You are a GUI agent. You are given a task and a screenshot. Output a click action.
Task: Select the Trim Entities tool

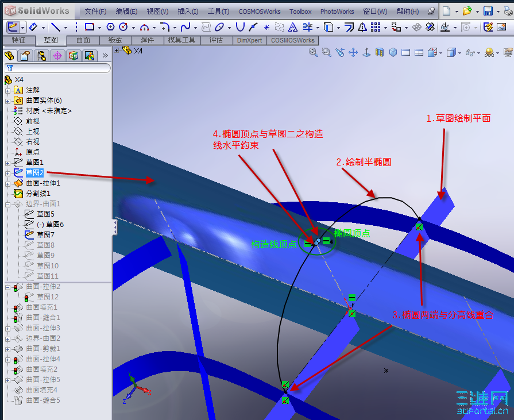[x=308, y=27]
